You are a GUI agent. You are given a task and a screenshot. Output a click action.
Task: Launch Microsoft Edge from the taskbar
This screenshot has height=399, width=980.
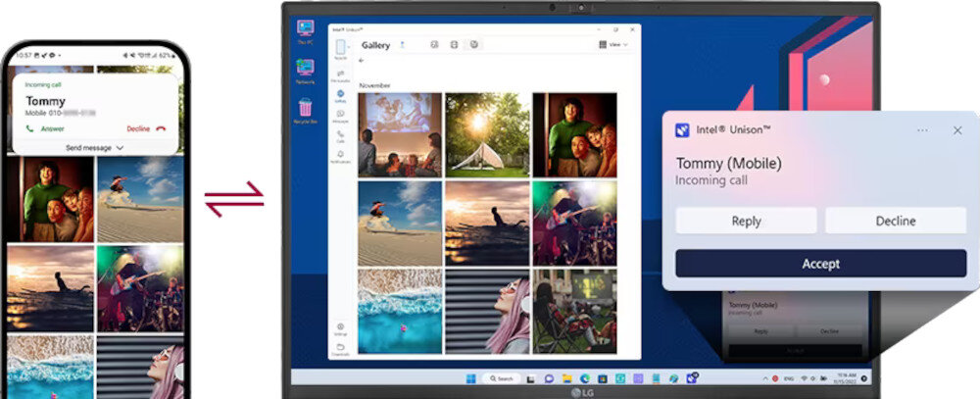(x=584, y=378)
